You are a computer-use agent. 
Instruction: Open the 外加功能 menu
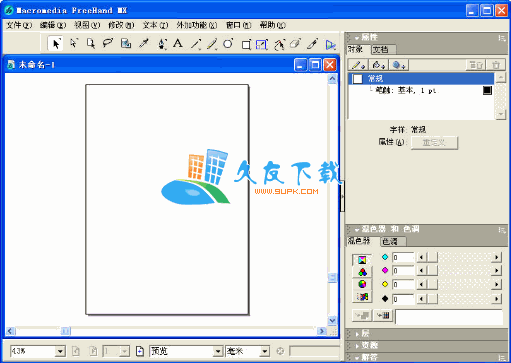pyautogui.click(x=197, y=25)
